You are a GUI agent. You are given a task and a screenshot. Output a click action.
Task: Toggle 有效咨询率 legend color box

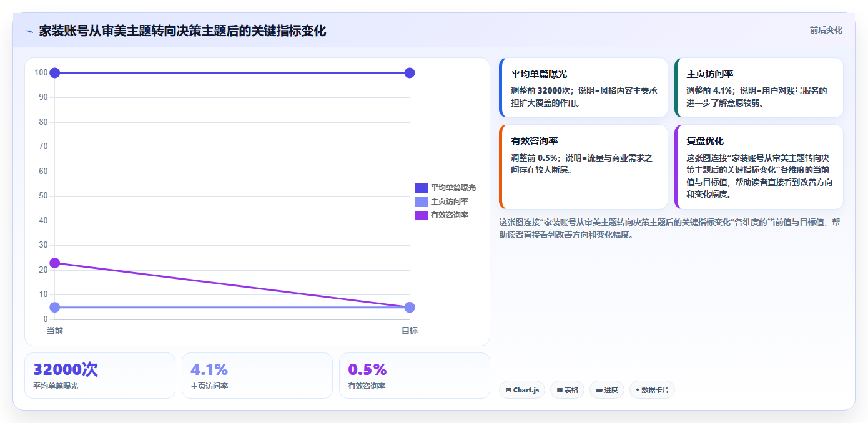pos(421,215)
